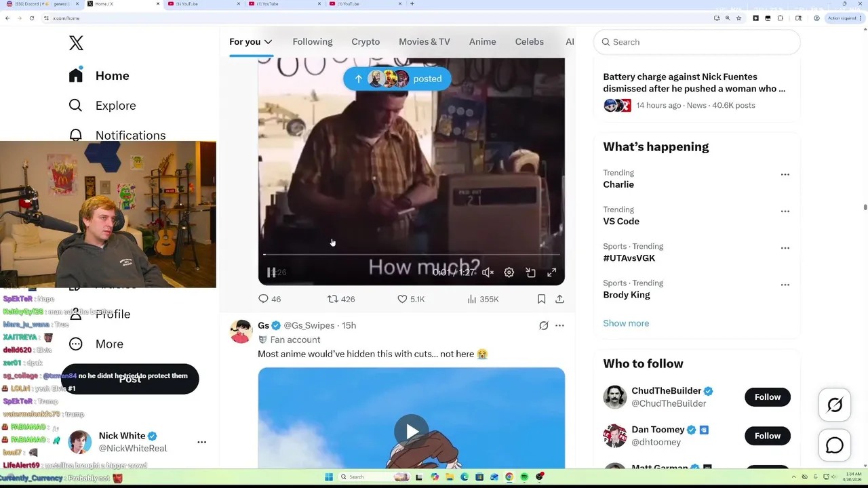Viewport: 868px width, 488px height.
Task: Load new posts via the posted pill
Action: point(397,79)
